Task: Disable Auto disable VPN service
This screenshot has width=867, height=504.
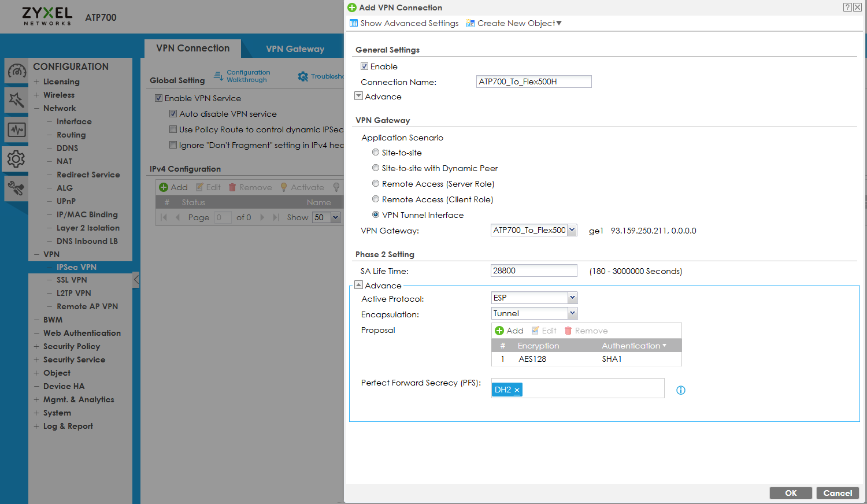Action: tap(173, 114)
